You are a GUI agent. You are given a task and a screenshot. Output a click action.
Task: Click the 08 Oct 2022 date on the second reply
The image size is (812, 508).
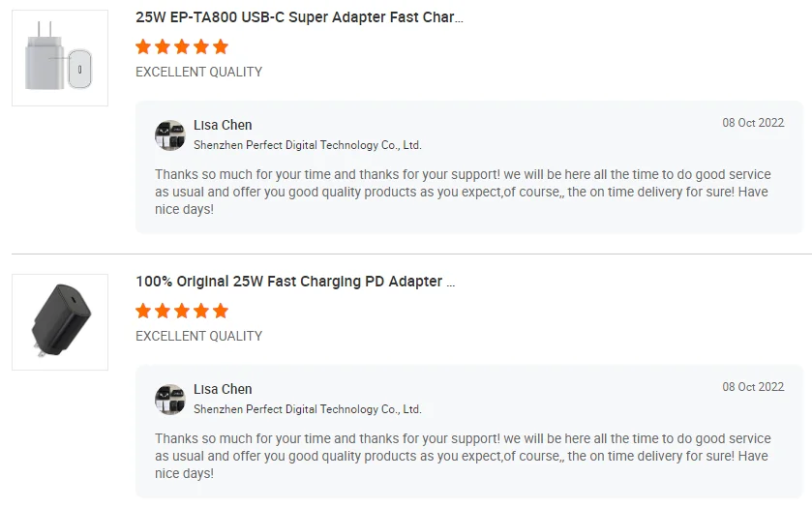tap(753, 387)
